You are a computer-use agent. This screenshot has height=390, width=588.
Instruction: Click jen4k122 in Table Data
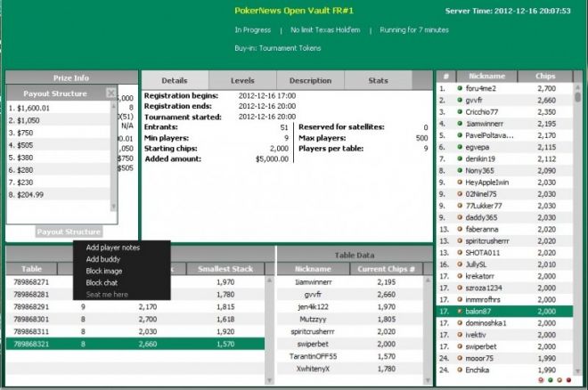pyautogui.click(x=313, y=306)
